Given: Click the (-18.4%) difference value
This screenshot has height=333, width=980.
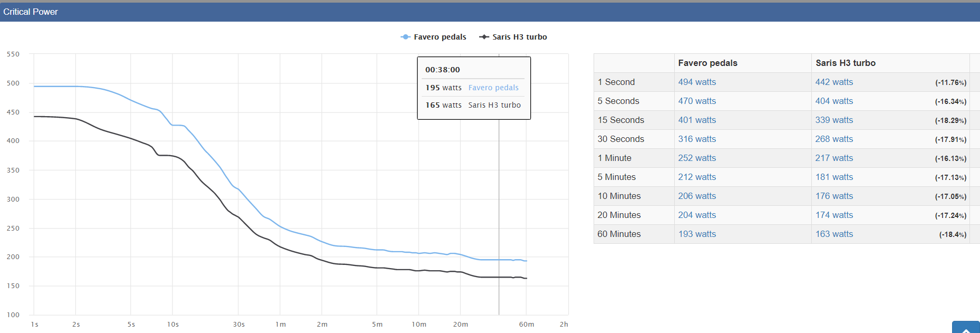Looking at the screenshot, I should click(953, 234).
